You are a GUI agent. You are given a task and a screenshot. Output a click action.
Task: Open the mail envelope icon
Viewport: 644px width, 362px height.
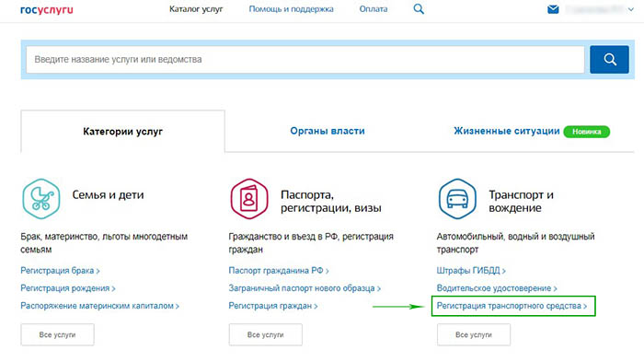(553, 9)
